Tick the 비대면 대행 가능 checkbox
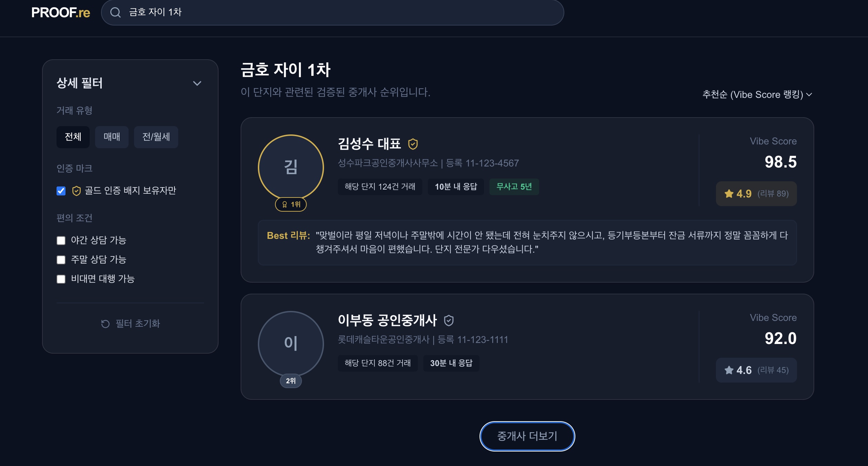The height and width of the screenshot is (466, 868). coord(61,279)
